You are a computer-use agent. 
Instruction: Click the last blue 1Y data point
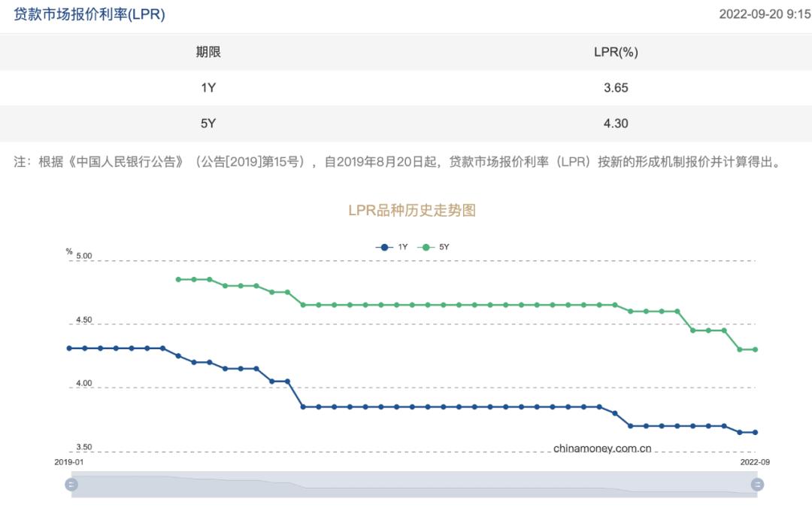pyautogui.click(x=755, y=432)
